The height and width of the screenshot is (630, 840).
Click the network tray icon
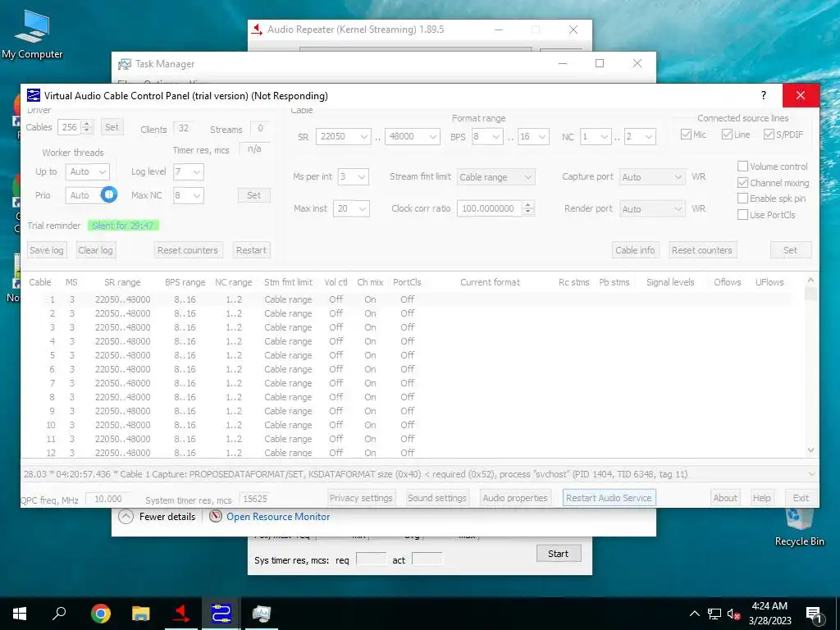(714, 614)
